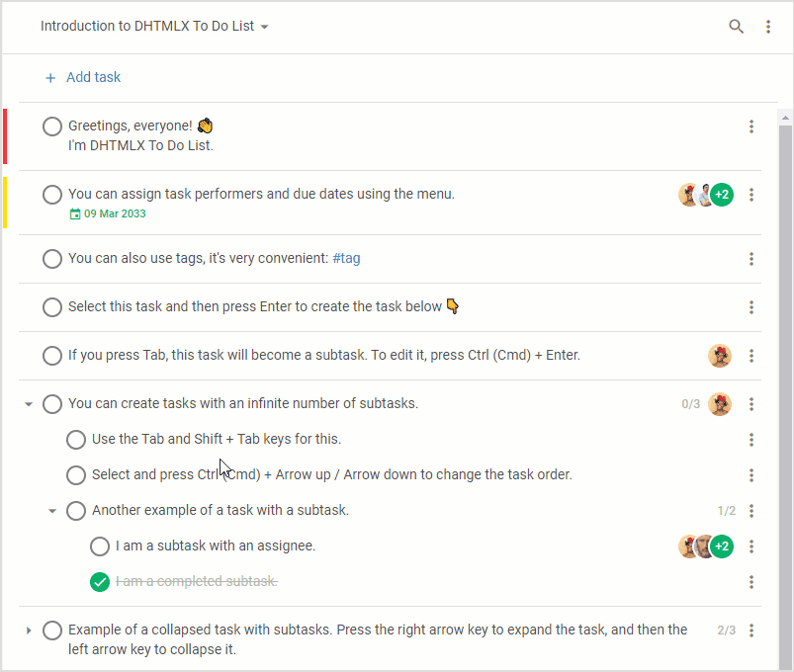Image resolution: width=794 pixels, height=672 pixels.
Task: Open the project title dropdown
Action: pos(263,27)
